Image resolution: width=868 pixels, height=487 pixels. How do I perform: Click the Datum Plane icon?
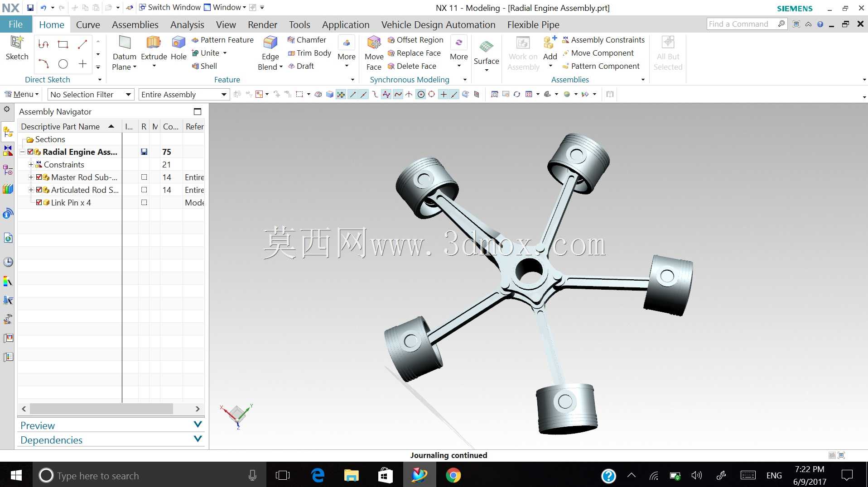(x=125, y=43)
